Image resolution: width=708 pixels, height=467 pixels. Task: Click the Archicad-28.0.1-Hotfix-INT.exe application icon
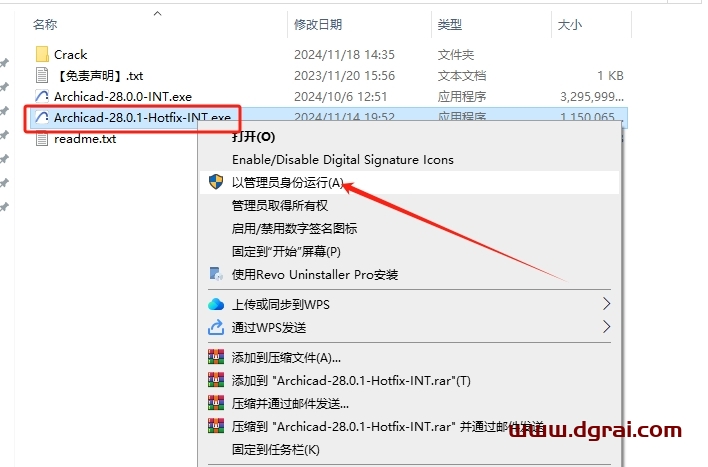point(42,117)
